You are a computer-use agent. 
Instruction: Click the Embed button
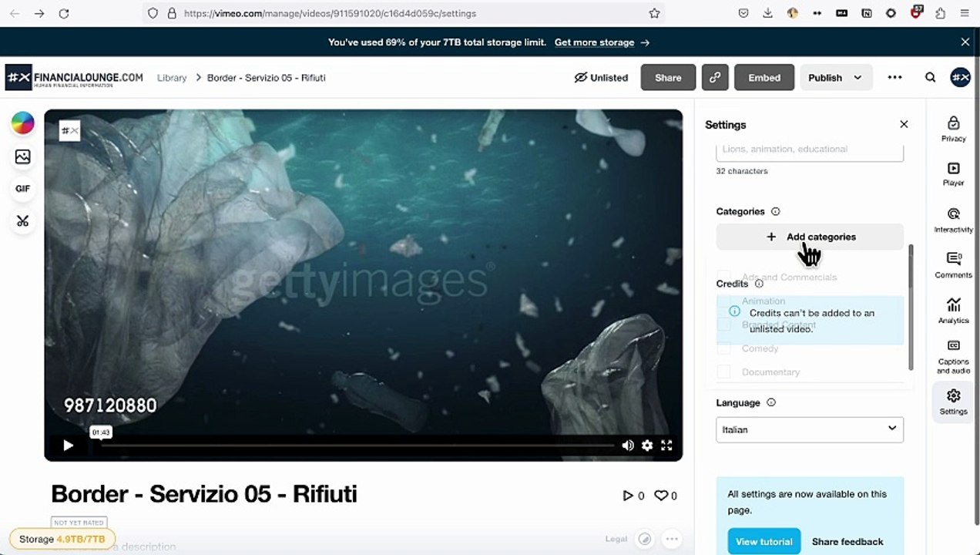(764, 77)
